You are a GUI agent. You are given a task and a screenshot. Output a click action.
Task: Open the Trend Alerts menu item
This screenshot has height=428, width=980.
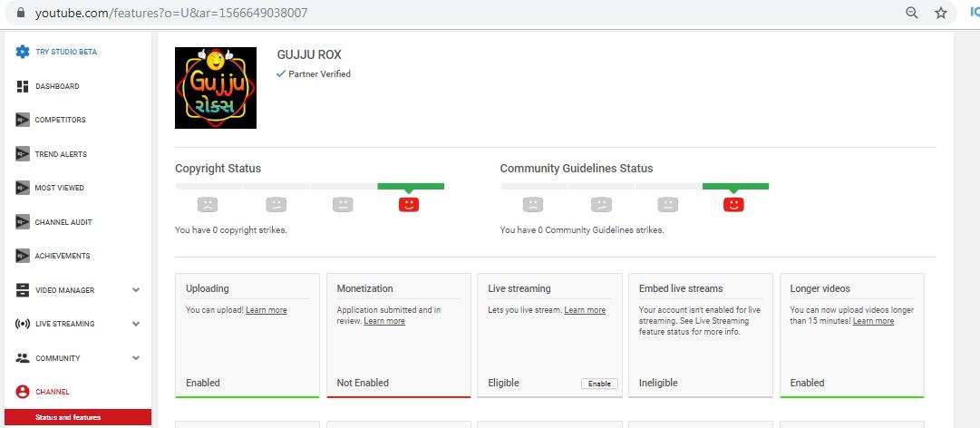click(x=61, y=154)
